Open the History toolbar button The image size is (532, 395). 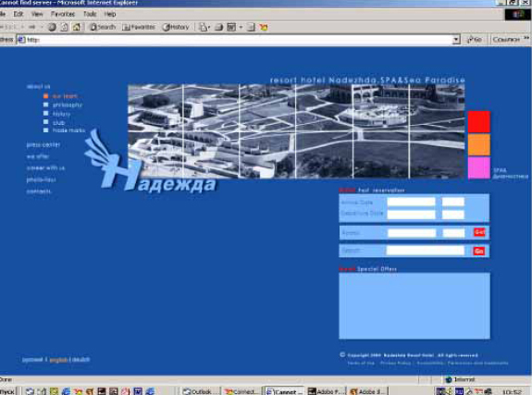[176, 27]
